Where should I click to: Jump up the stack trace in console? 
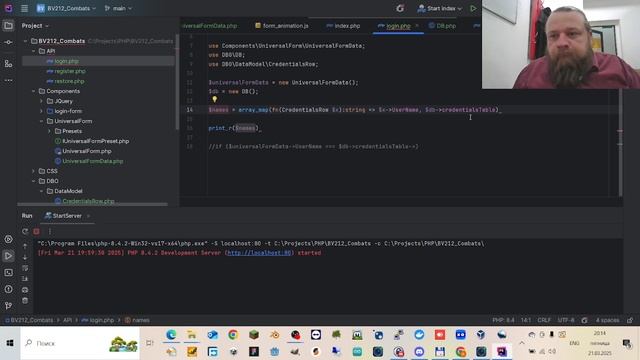point(25,246)
